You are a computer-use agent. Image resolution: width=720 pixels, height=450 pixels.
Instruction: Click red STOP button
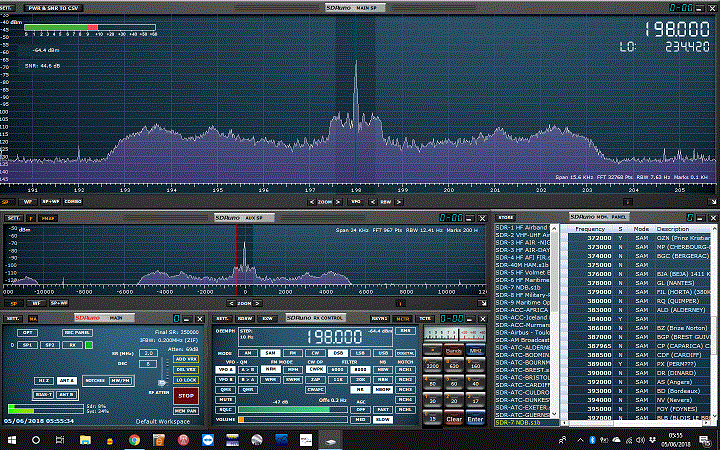[186, 395]
